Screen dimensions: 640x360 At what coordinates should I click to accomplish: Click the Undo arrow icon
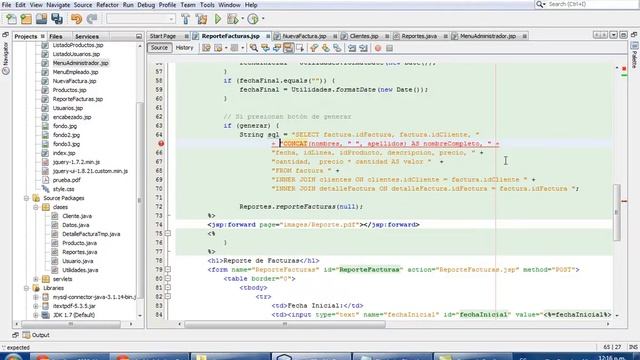[x=76, y=19]
